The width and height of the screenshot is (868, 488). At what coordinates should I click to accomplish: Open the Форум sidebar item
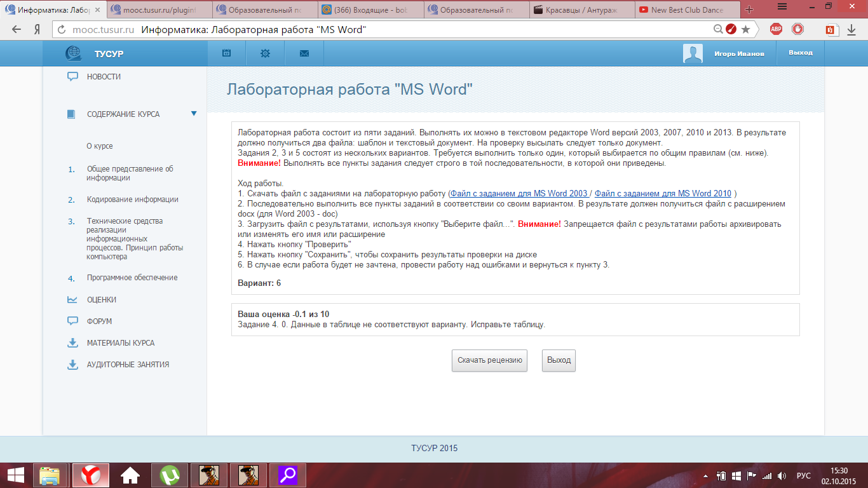click(100, 322)
